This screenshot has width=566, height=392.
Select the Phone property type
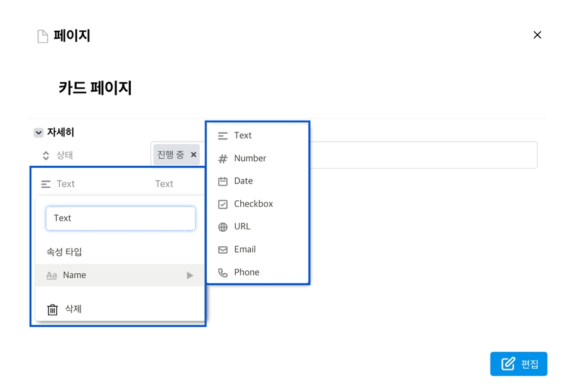246,273
